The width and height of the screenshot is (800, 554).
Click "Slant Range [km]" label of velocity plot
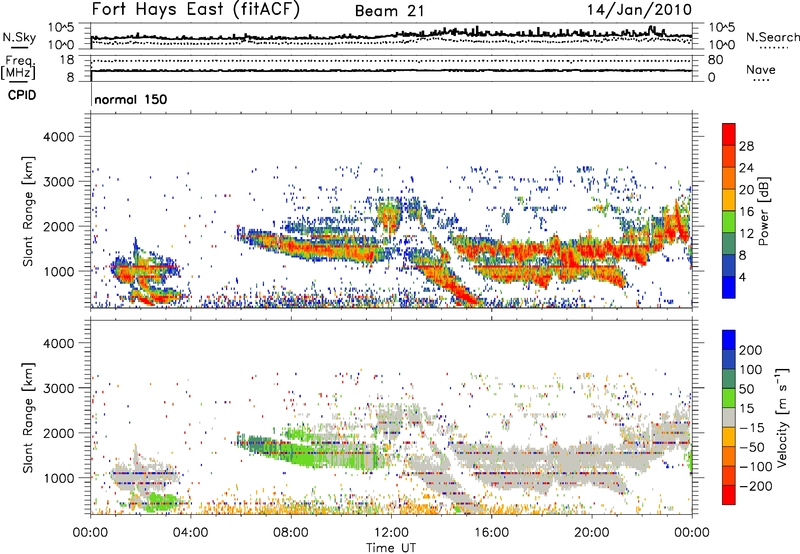point(29,418)
